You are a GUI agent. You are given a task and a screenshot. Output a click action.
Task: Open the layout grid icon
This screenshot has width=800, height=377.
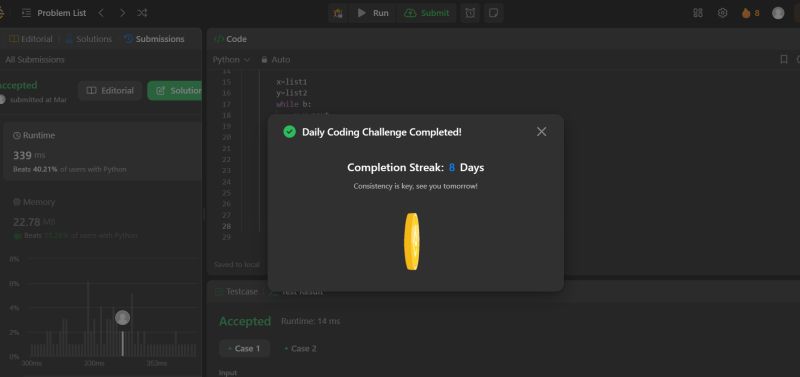point(697,13)
